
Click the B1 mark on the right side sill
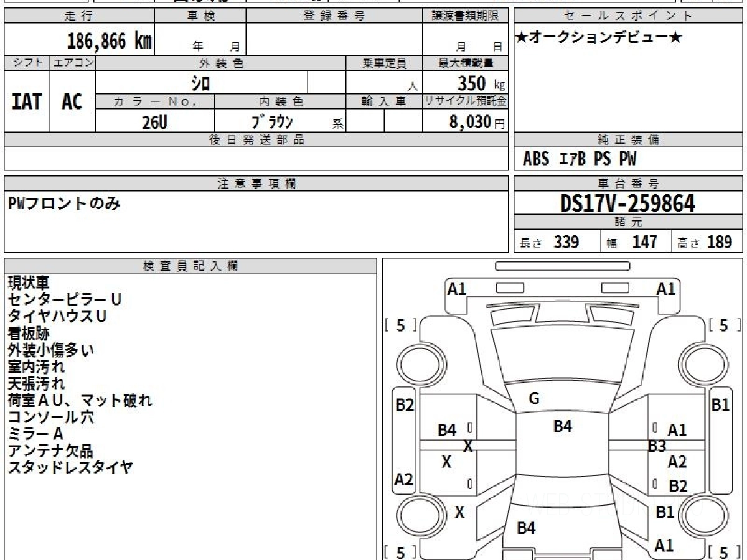720,405
